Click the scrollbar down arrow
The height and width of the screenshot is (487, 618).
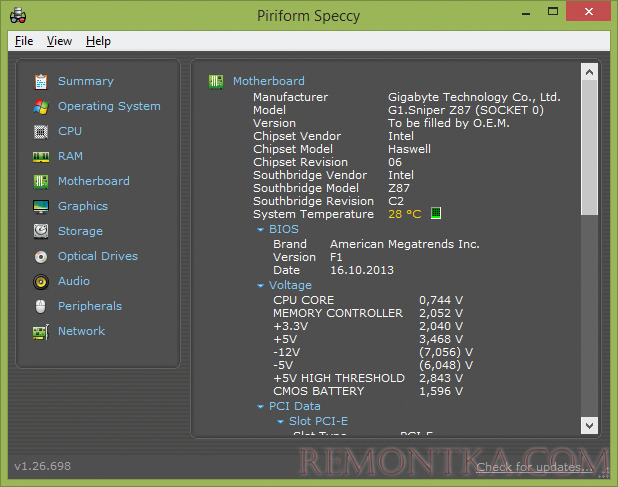click(589, 426)
